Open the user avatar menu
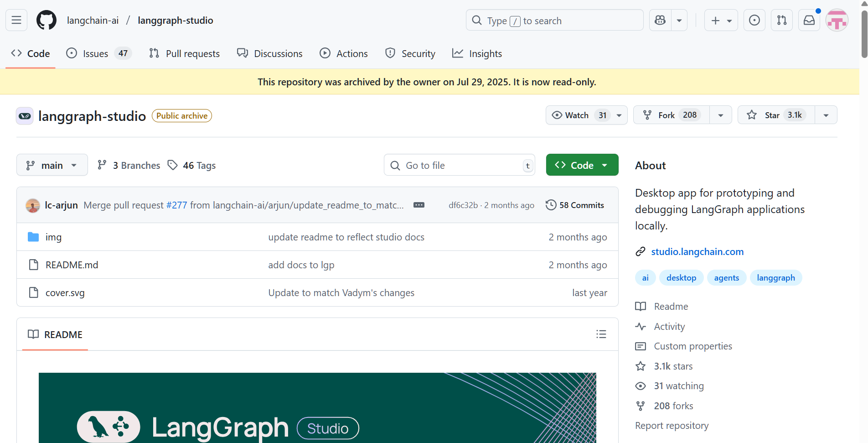The width and height of the screenshot is (868, 443). click(x=837, y=20)
